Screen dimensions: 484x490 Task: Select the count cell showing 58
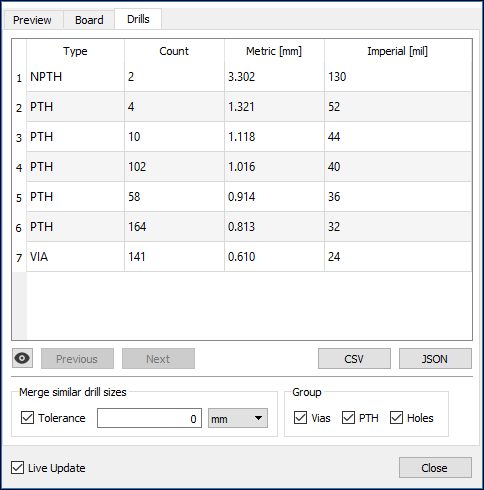pyautogui.click(x=174, y=197)
